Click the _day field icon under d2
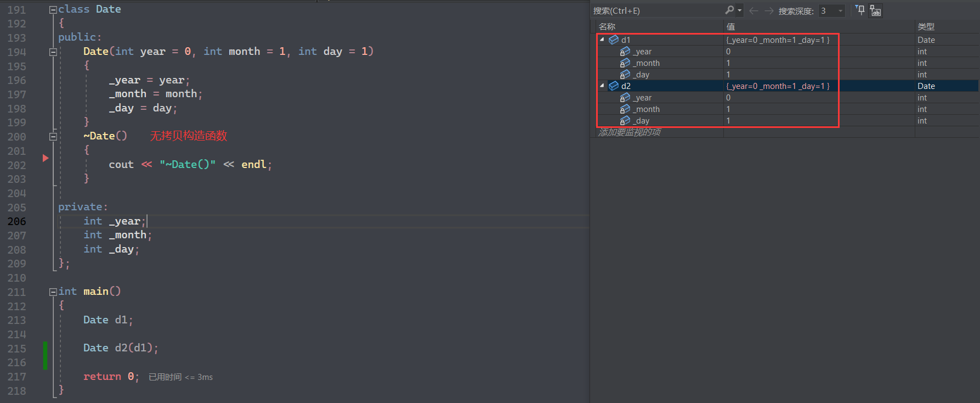The height and width of the screenshot is (403, 980). coord(625,121)
